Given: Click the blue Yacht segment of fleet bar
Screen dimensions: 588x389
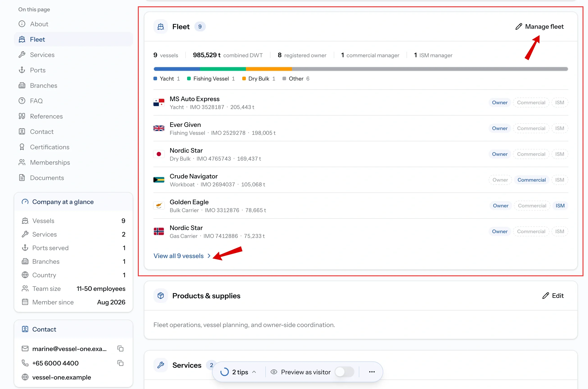Looking at the screenshot, I should click(176, 69).
